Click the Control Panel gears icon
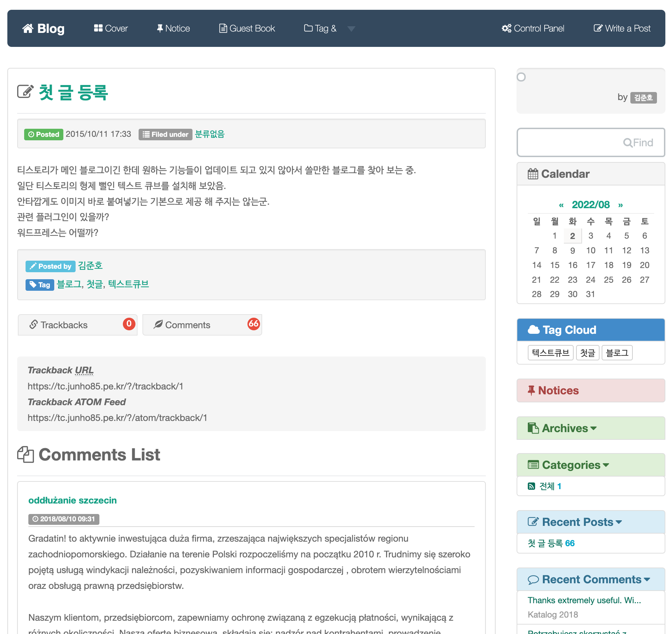The height and width of the screenshot is (634, 672). (x=506, y=28)
